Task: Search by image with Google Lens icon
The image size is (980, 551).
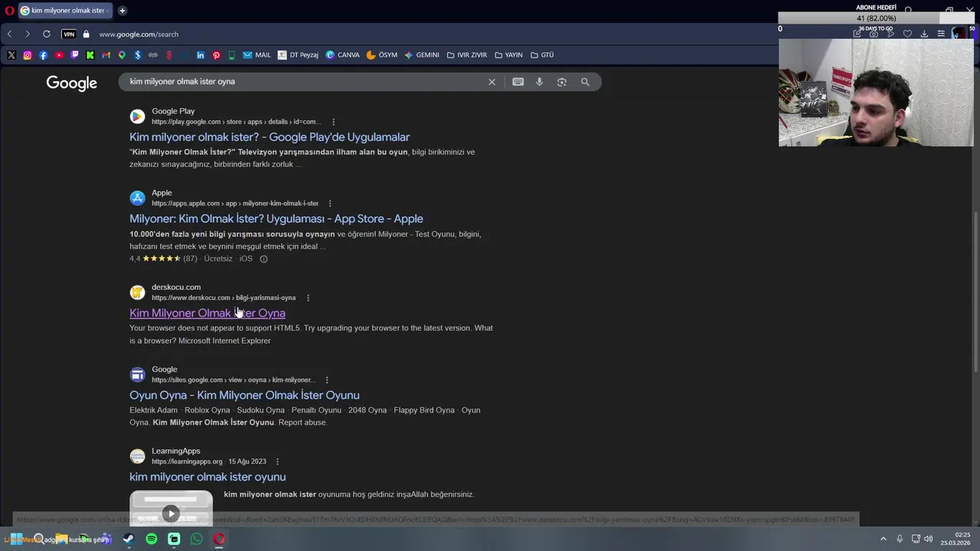Action: [x=562, y=82]
